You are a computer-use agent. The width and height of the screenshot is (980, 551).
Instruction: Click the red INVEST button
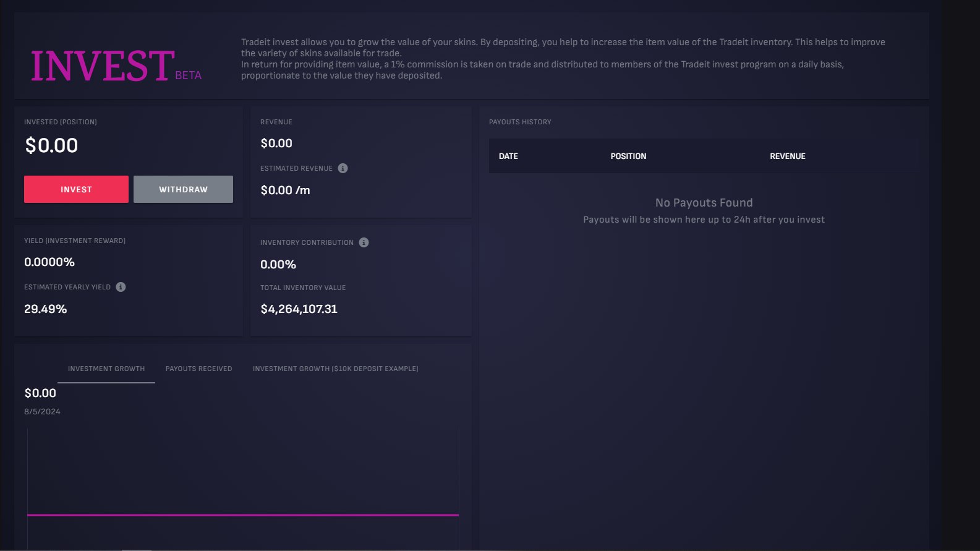[76, 189]
